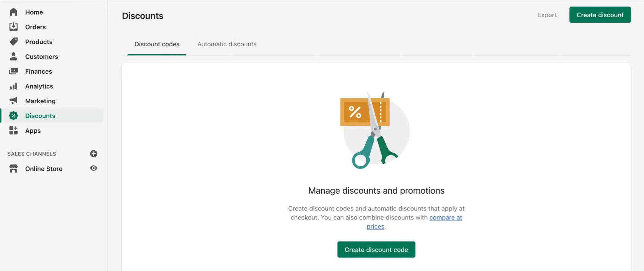This screenshot has width=644, height=271.
Task: Click the Home house icon
Action: pos(13,12)
